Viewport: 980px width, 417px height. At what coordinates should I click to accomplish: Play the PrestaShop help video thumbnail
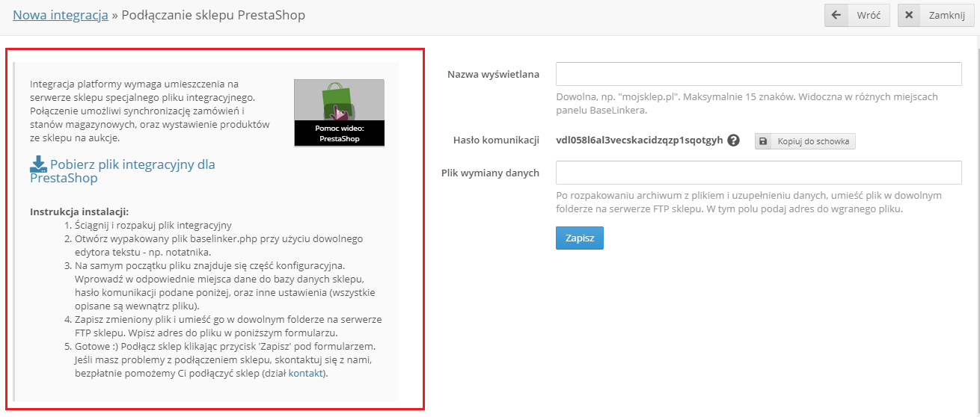[339, 113]
